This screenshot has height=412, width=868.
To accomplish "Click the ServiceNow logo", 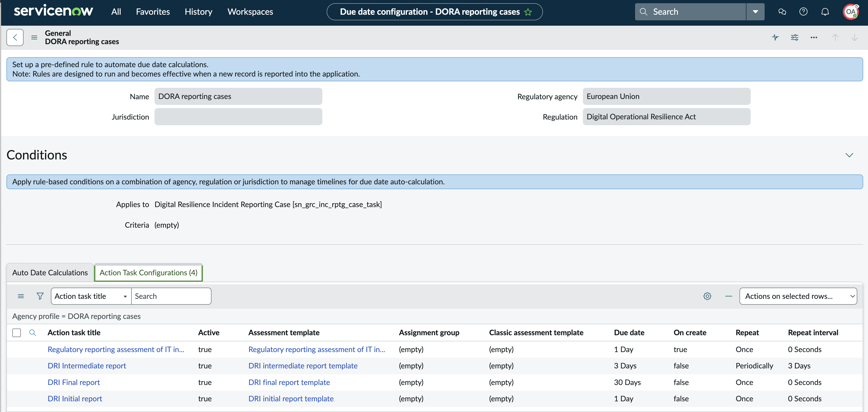I will coord(53,11).
